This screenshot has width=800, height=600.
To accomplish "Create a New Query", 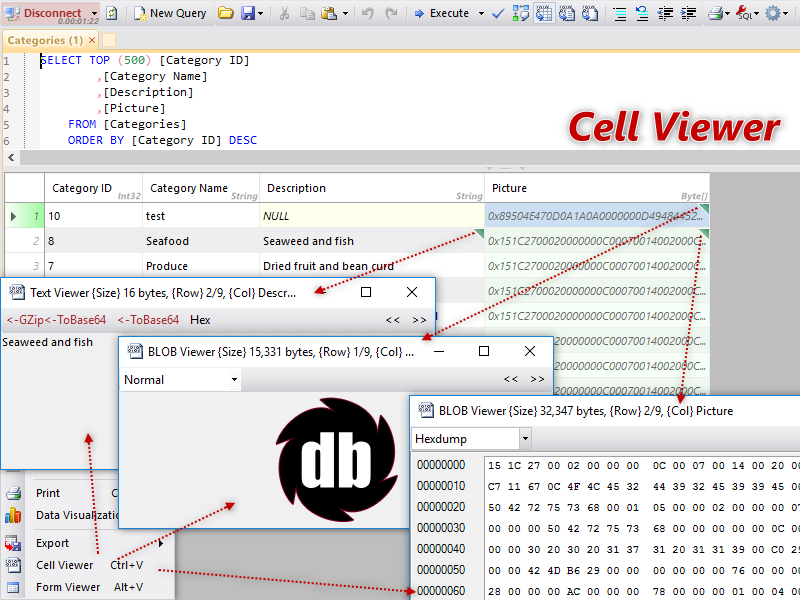I will [x=170, y=14].
